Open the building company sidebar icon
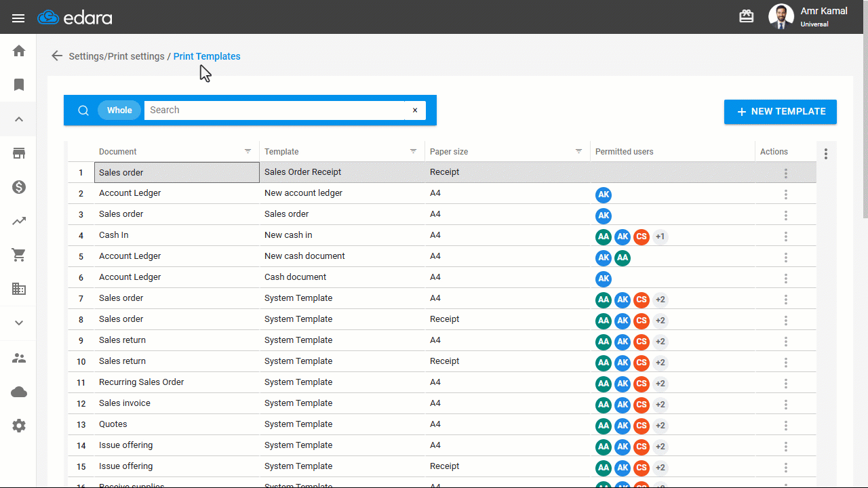 [19, 289]
